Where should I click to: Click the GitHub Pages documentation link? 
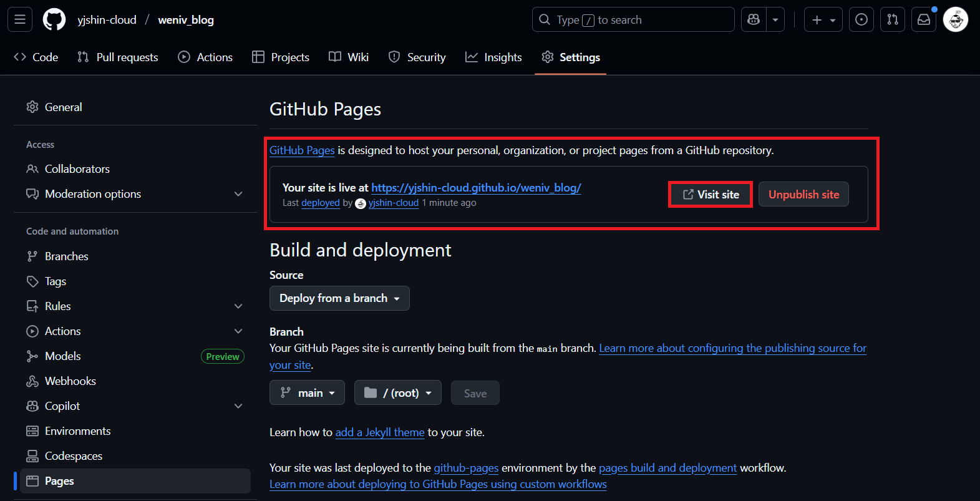(302, 150)
